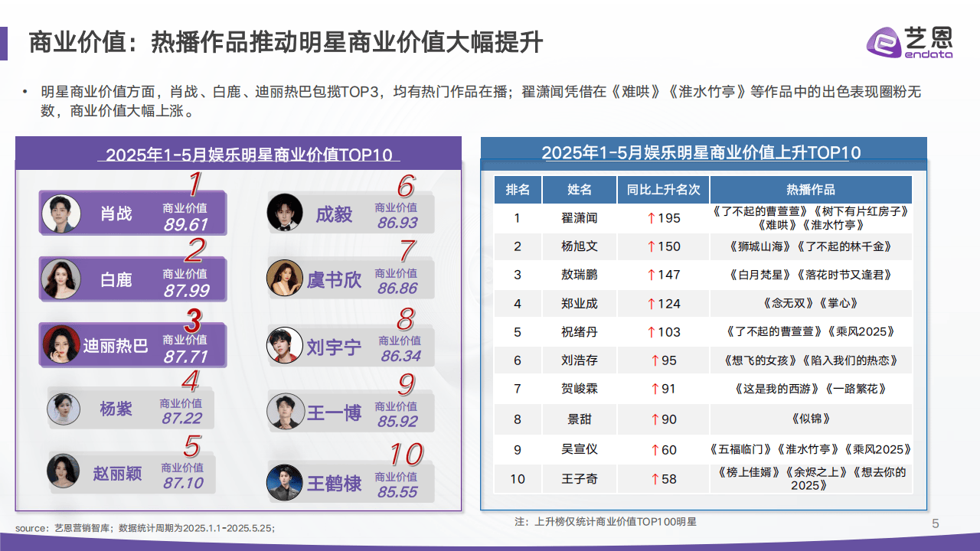Click Yang Zi's portrait thumbnail
Screen dimensions: 980x551
[64, 409]
